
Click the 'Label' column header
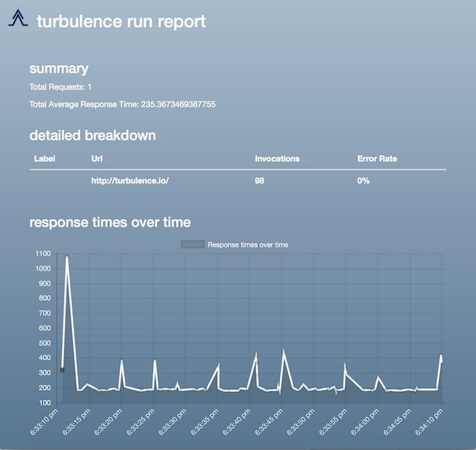pos(44,159)
